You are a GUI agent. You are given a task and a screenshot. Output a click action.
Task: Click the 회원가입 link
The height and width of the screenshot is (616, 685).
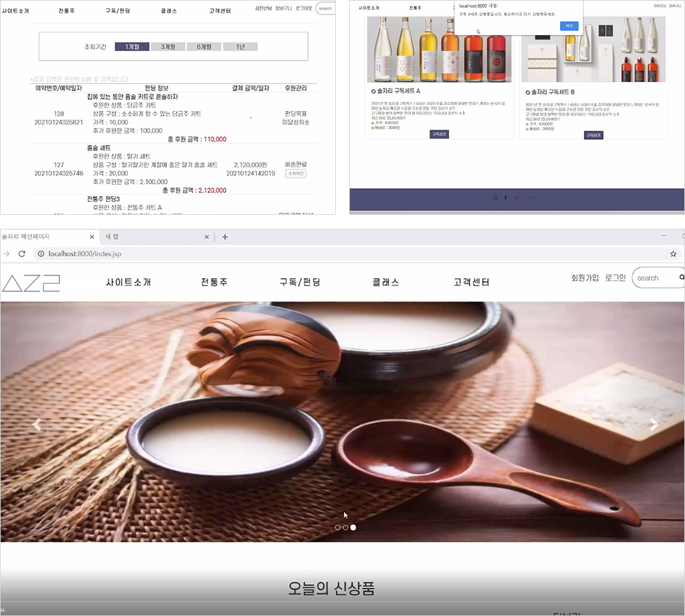point(585,277)
